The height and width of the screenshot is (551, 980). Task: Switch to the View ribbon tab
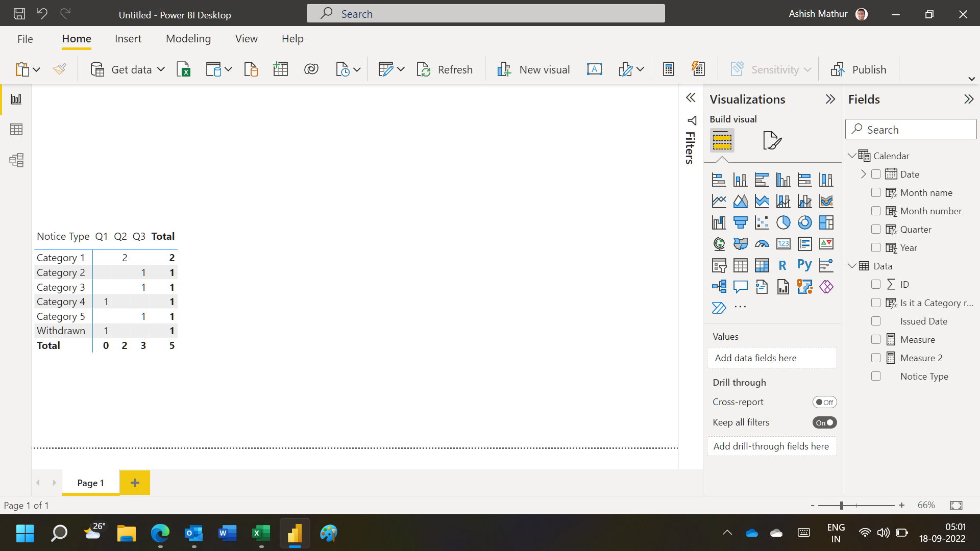tap(247, 39)
